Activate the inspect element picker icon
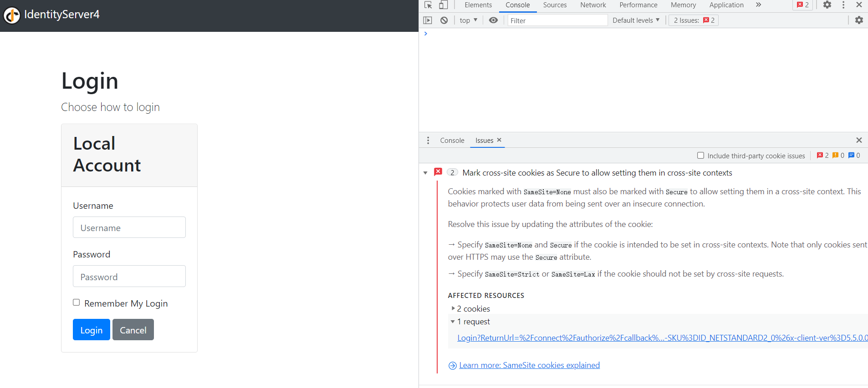Viewport: 868px width, 388px height. [x=428, y=5]
